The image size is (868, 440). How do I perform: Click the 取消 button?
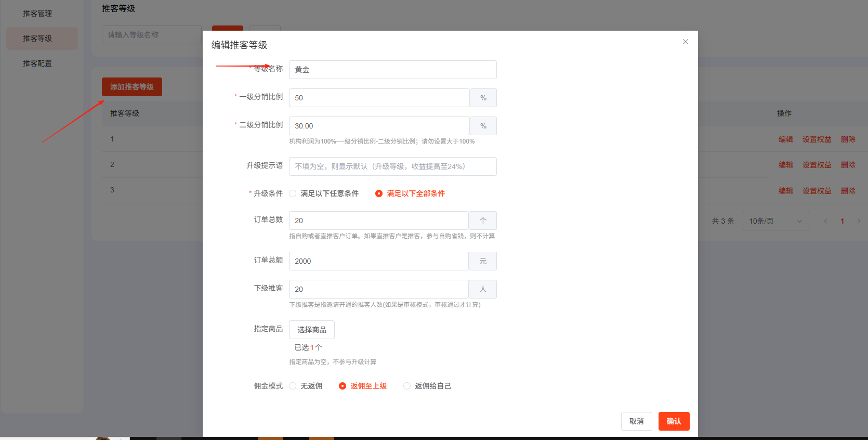(636, 421)
